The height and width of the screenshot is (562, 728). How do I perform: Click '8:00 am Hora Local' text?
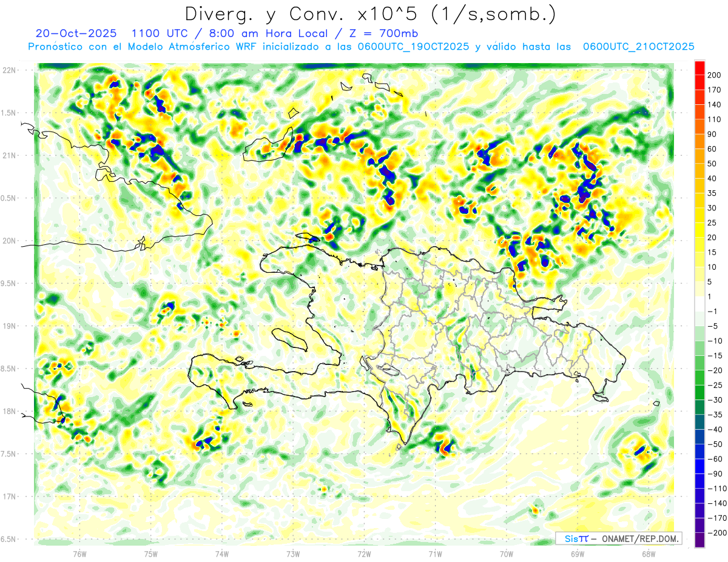[268, 33]
